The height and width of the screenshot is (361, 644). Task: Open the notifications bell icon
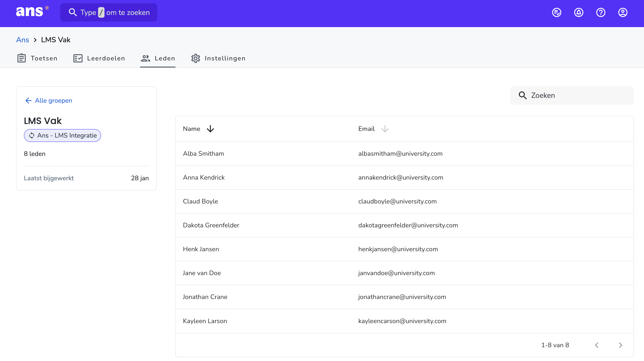tap(579, 12)
